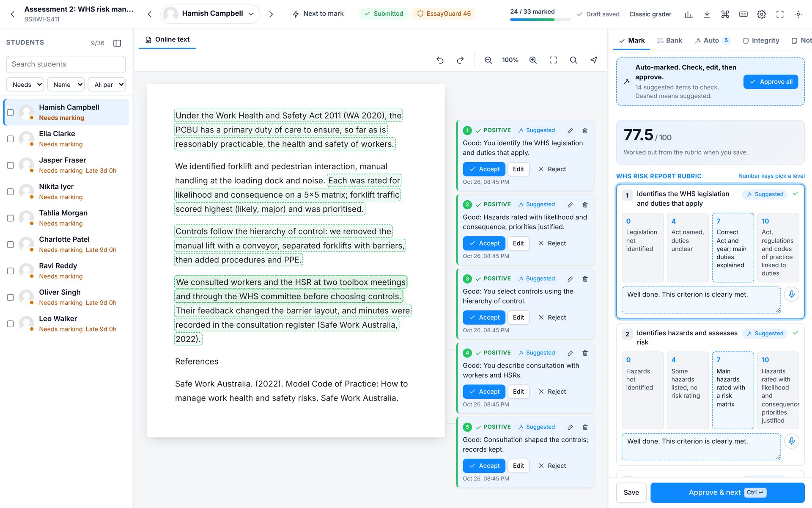Image resolution: width=812 pixels, height=508 pixels.
Task: Go to the previous student chevron
Action: 149,14
